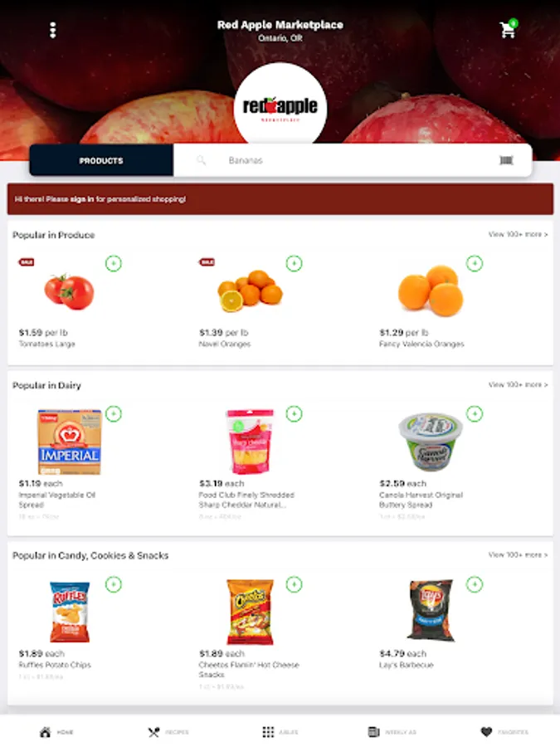Add Navel Oranges with plus icon
This screenshot has width=560, height=747.
[294, 263]
